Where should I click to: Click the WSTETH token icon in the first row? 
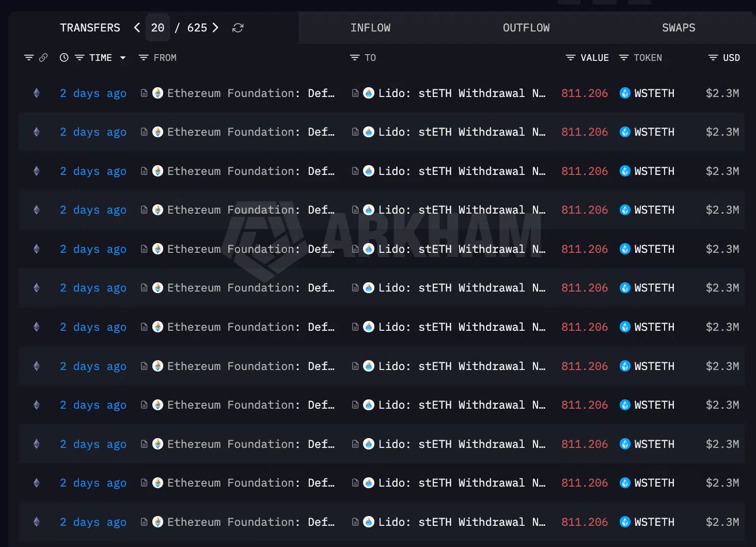(x=625, y=93)
